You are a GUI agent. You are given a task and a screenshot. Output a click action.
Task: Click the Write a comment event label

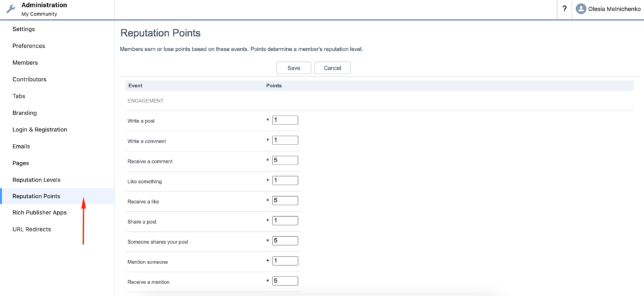pyautogui.click(x=147, y=141)
